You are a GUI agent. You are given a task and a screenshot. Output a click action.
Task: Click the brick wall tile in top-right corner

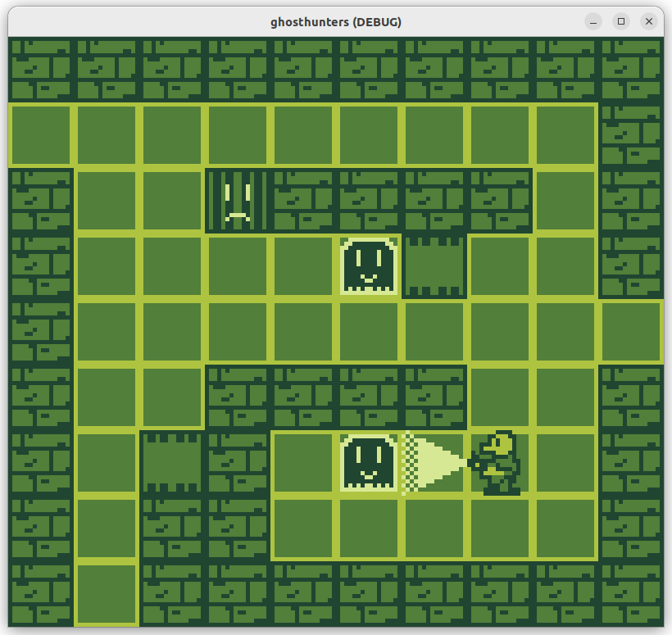coord(631,70)
